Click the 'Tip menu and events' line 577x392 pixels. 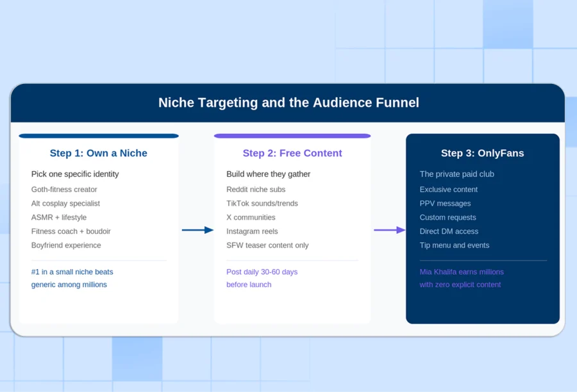pos(455,245)
